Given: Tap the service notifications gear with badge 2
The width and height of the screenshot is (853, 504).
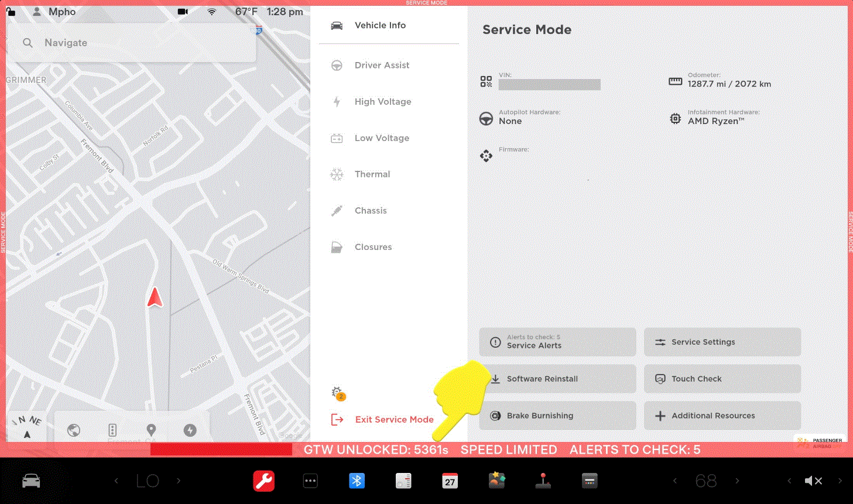Looking at the screenshot, I should 337,393.
